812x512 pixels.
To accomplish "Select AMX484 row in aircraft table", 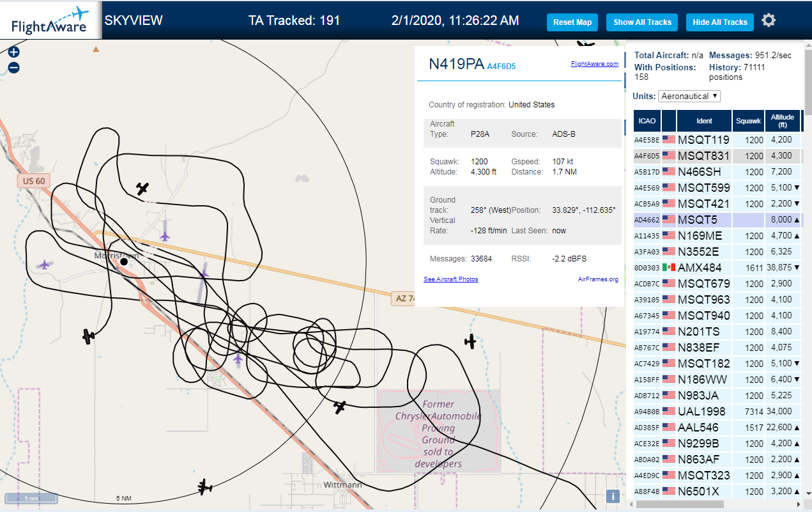I will [717, 267].
